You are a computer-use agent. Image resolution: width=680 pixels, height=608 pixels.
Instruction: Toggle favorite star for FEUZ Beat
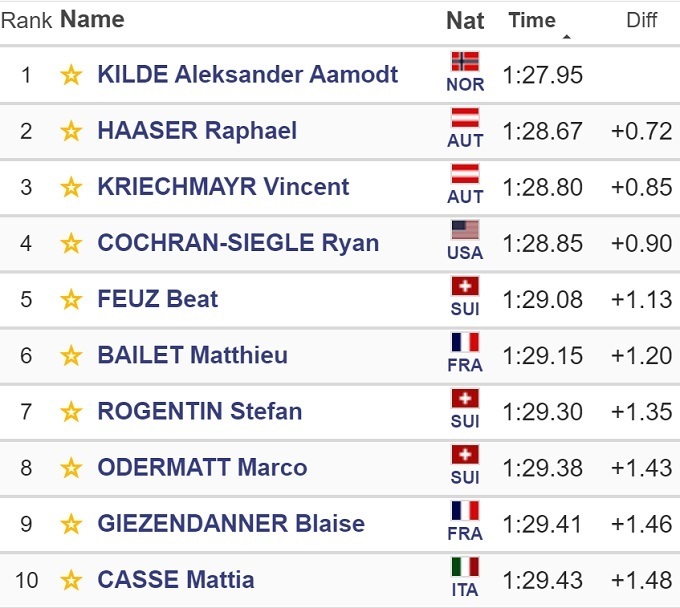point(71,299)
